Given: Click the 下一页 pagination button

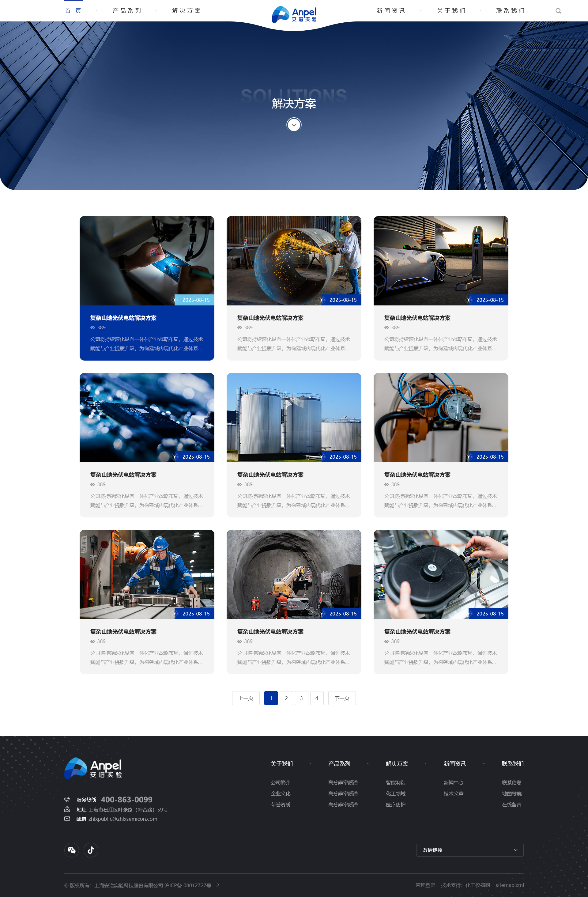Looking at the screenshot, I should click(x=342, y=698).
